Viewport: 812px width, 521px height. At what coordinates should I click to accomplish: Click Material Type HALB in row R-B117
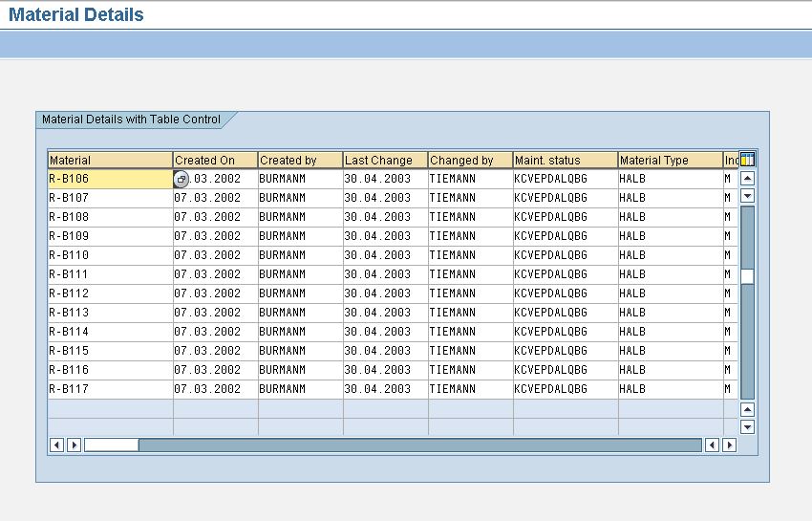671,389
